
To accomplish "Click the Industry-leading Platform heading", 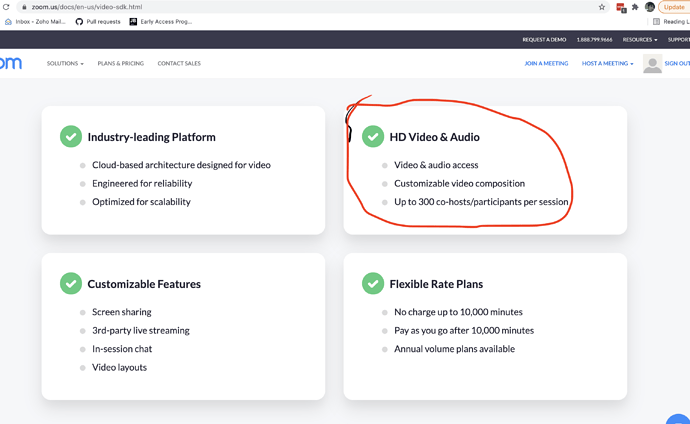I will pos(151,137).
